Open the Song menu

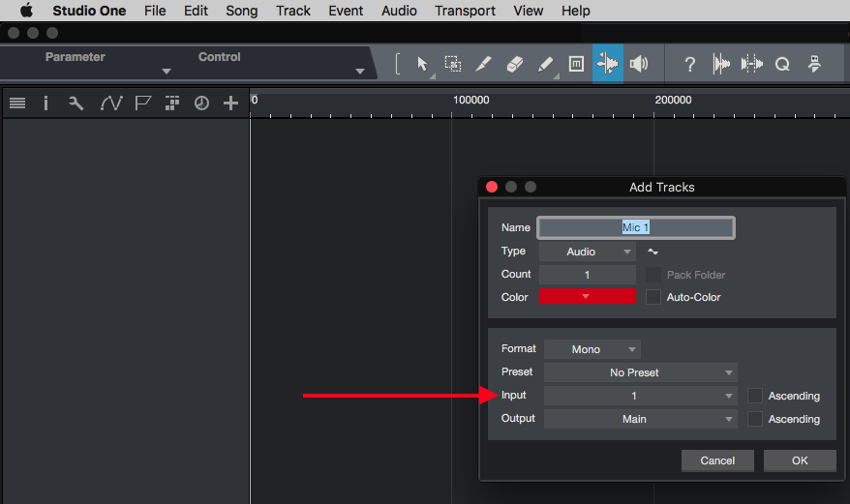[241, 11]
